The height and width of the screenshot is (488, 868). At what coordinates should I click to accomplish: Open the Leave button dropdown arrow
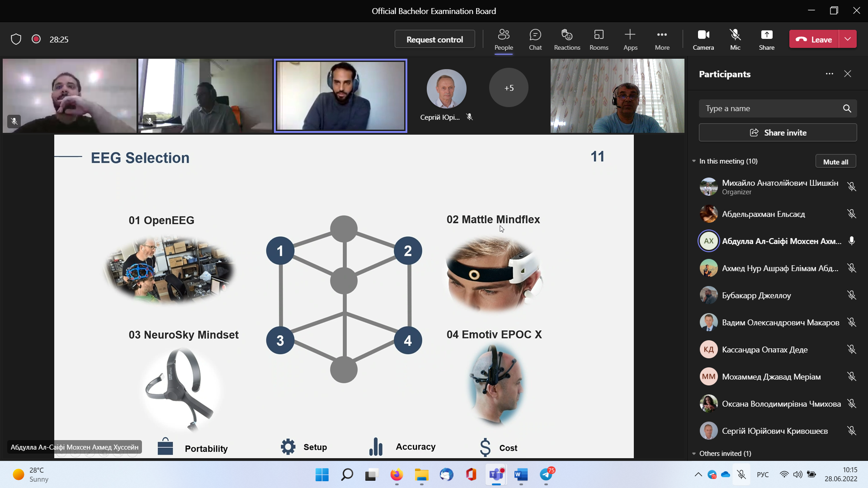pyautogui.click(x=848, y=39)
